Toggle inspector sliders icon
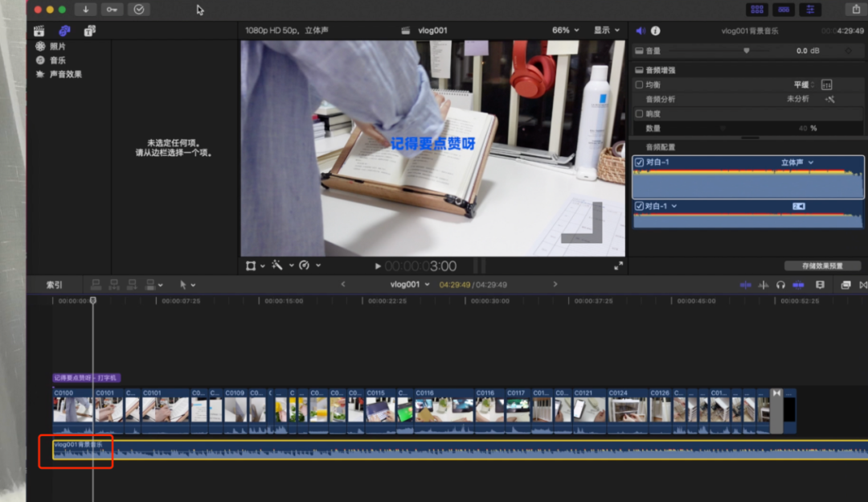The height and width of the screenshot is (502, 868). tap(810, 10)
